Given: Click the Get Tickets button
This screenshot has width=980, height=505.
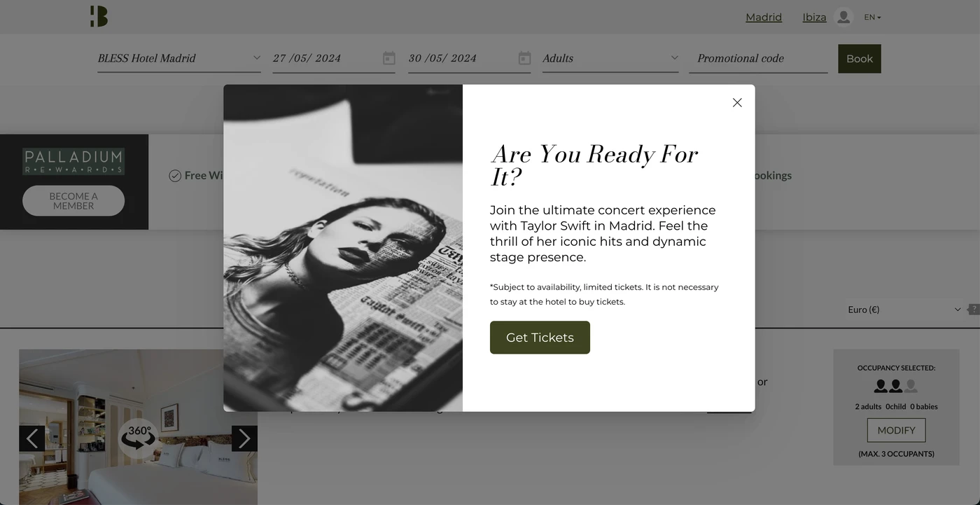Looking at the screenshot, I should 540,338.
